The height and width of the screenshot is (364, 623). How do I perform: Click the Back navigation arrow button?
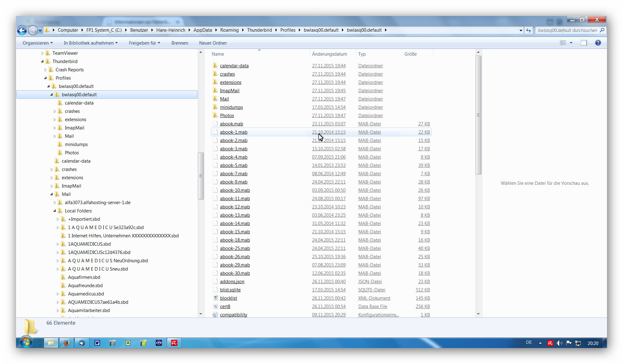click(22, 30)
